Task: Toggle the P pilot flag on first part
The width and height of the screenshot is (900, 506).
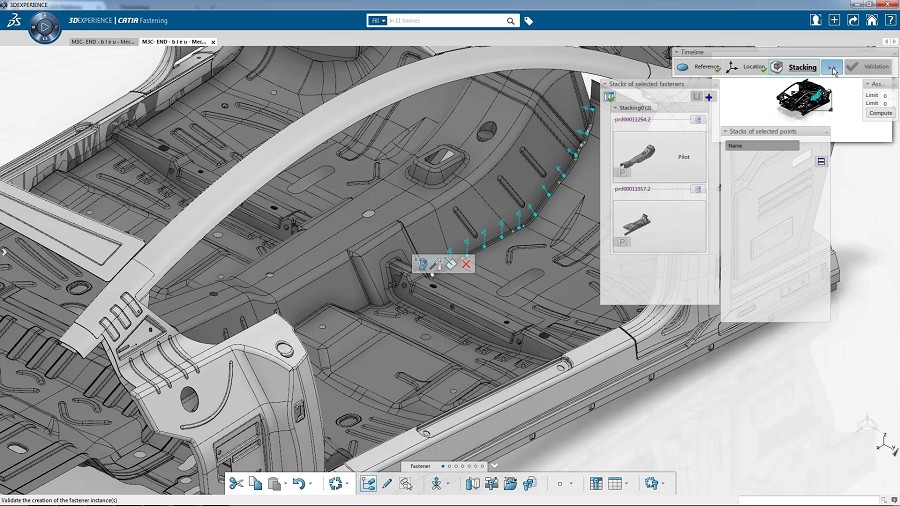Action: coord(621,172)
